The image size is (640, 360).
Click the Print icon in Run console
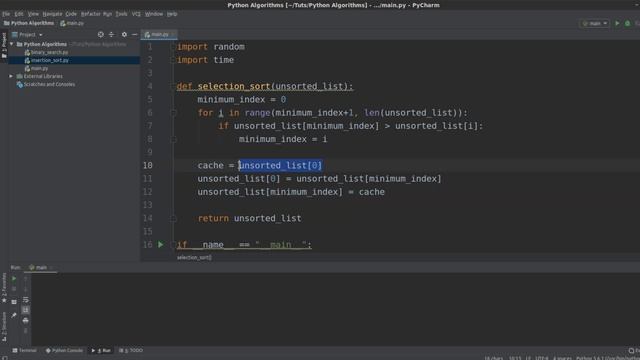click(x=25, y=321)
